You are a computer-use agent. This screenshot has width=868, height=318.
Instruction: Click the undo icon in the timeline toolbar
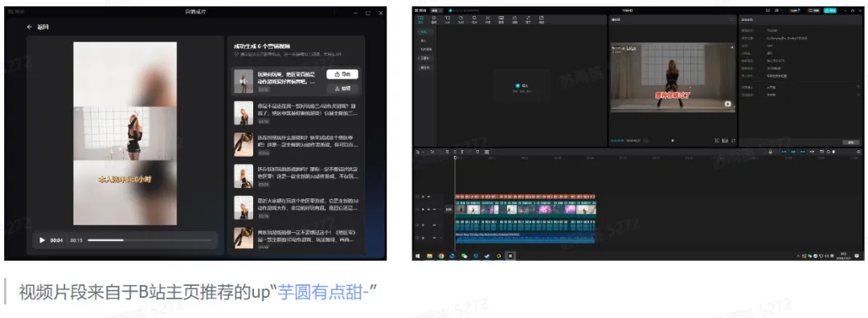pos(432,152)
